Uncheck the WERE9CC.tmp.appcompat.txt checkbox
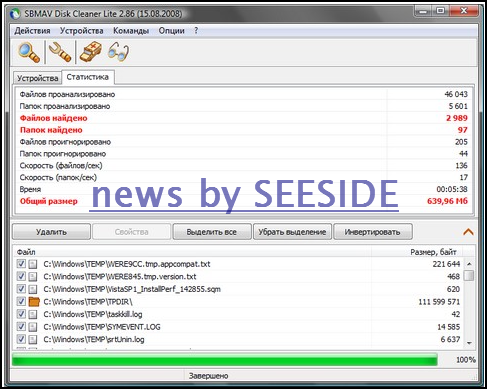Screen dimensions: 487x389 21,264
